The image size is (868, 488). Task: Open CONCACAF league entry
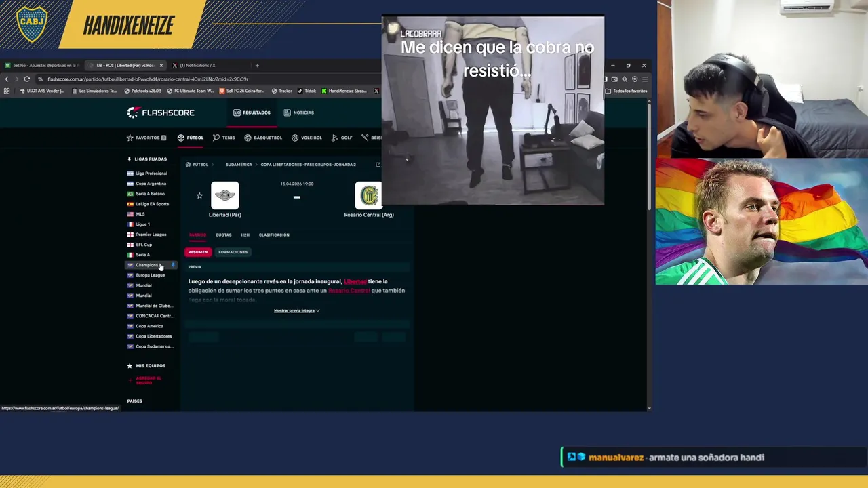pos(151,316)
